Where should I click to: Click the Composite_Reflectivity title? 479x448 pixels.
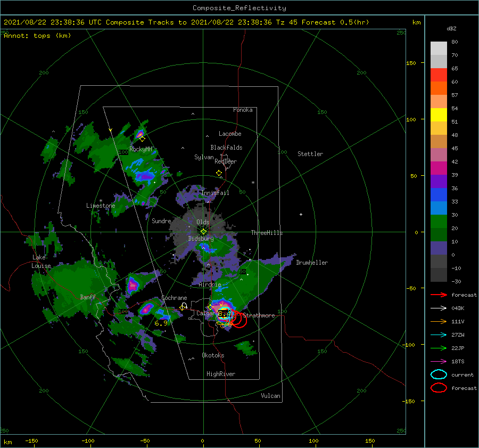tap(239, 8)
